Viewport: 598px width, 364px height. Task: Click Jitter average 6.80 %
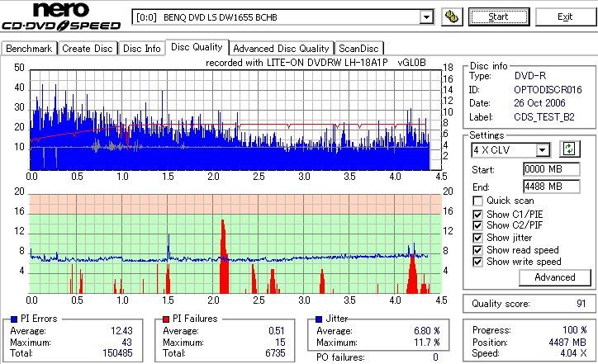pyautogui.click(x=427, y=331)
